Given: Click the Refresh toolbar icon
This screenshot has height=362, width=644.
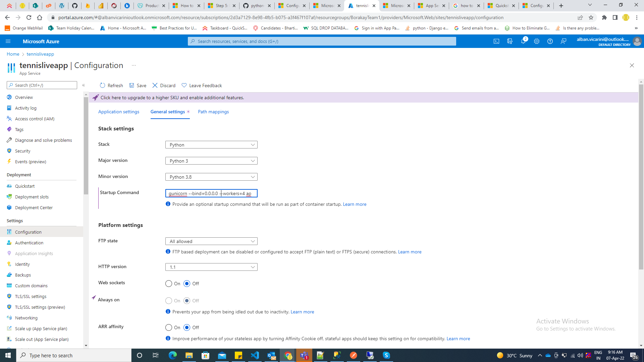Looking at the screenshot, I should coord(103,85).
